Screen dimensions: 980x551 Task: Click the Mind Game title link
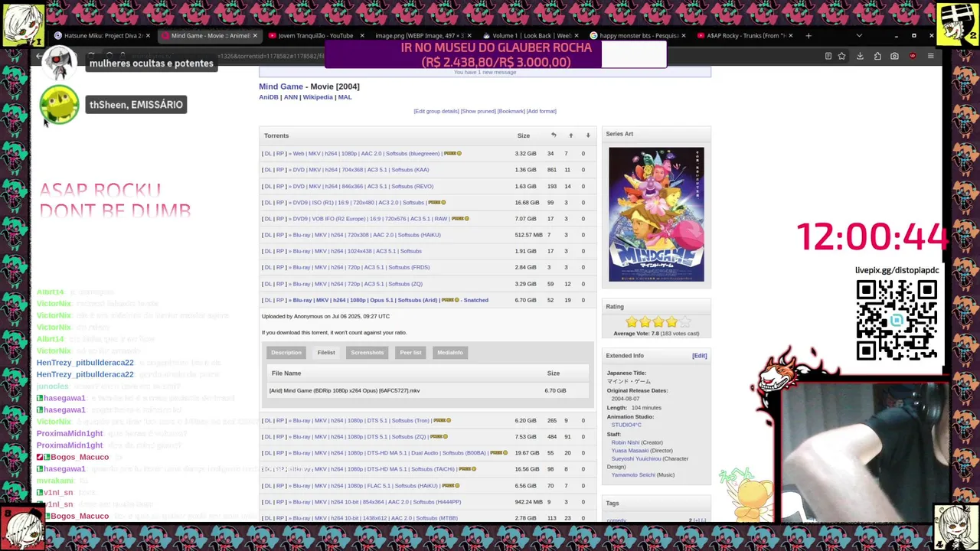pos(281,86)
